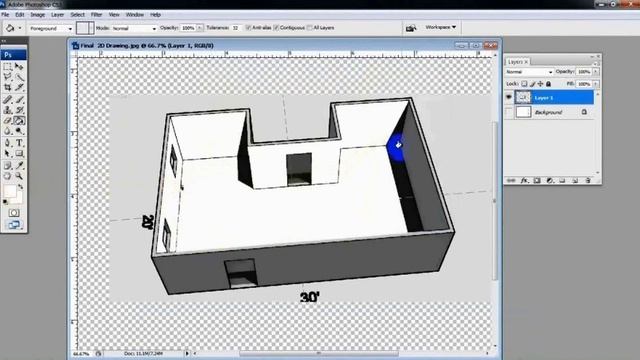Toggle lock all
Image resolution: width=640 pixels, height=360 pixels.
point(549,84)
